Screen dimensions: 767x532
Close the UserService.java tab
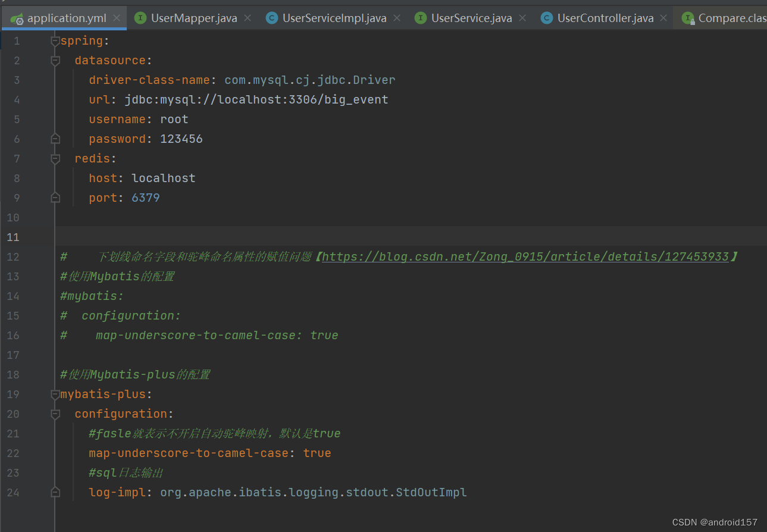pos(522,18)
